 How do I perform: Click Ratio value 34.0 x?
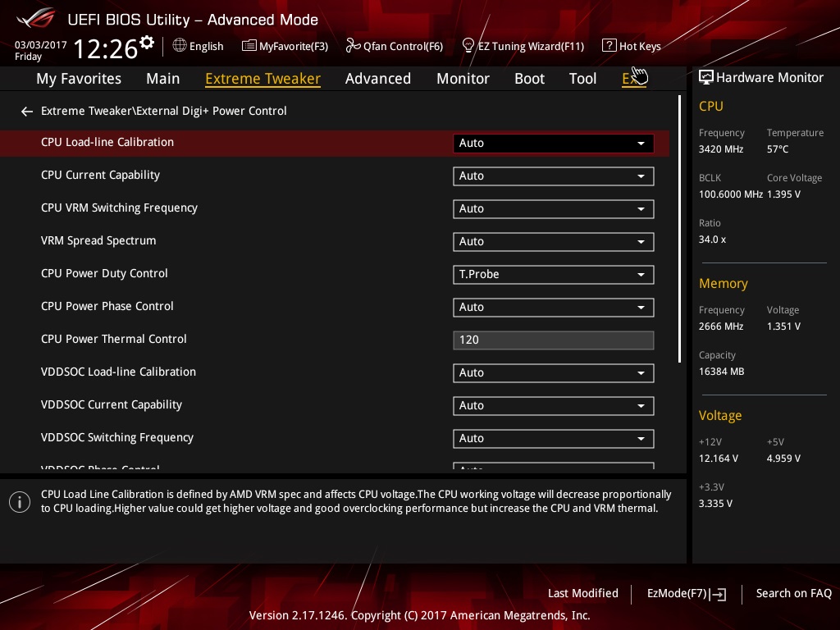tap(713, 240)
